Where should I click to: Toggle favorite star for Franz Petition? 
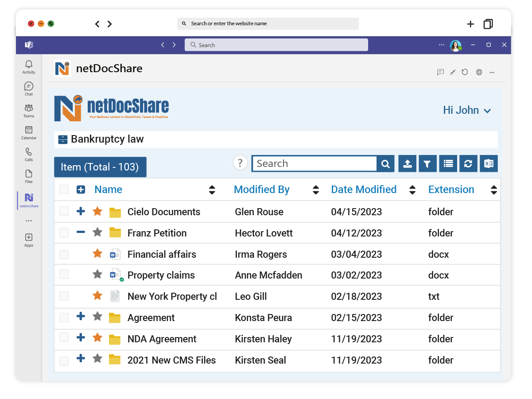point(97,232)
